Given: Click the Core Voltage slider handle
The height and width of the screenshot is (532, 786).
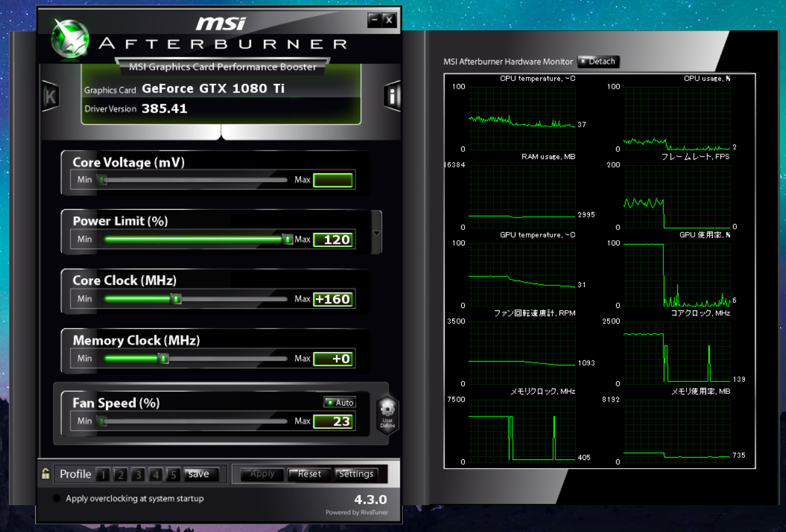Looking at the screenshot, I should point(102,180).
